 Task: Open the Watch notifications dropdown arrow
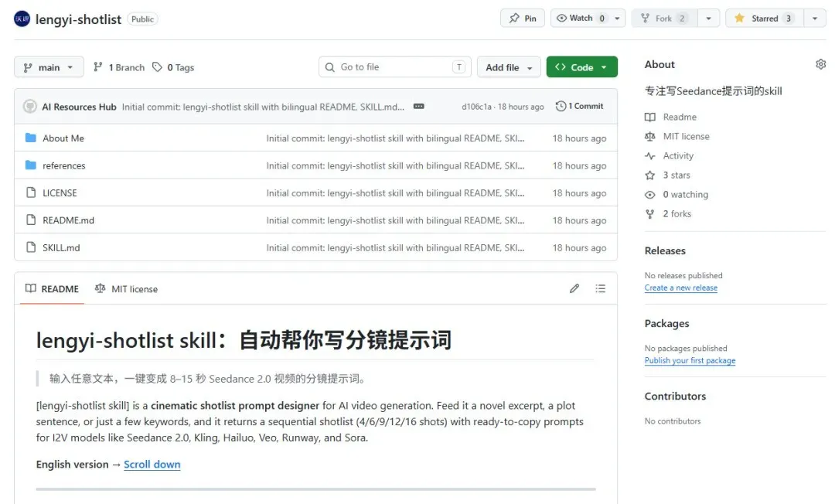point(617,18)
